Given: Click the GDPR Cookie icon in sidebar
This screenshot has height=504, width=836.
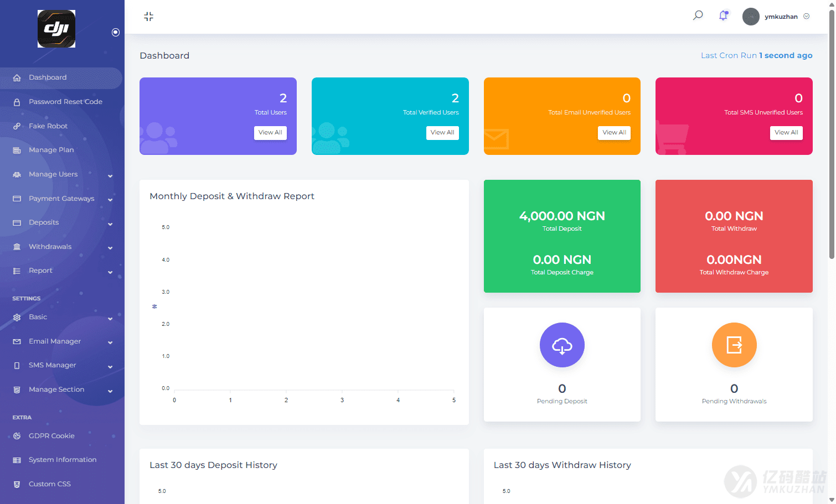Looking at the screenshot, I should [17, 436].
